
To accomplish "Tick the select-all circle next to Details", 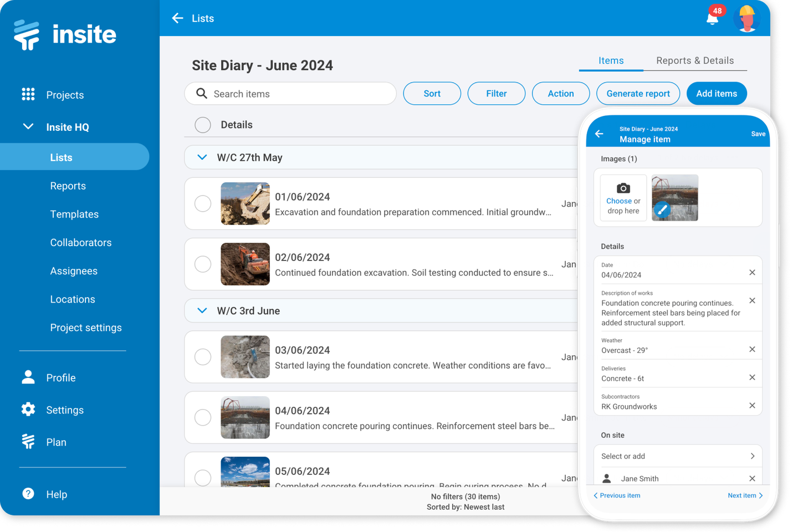I will pos(203,125).
